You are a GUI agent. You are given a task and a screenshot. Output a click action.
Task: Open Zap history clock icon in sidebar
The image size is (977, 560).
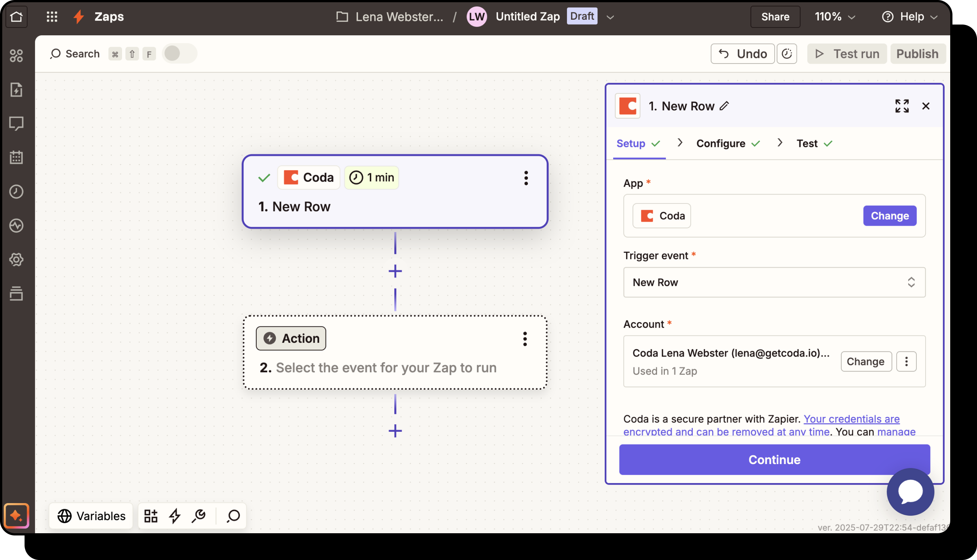(16, 192)
